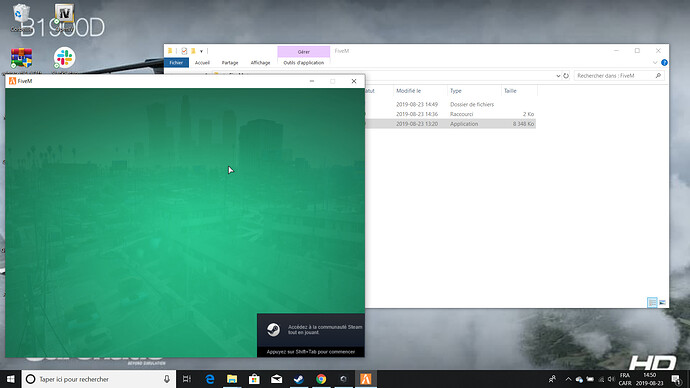Expand the address bar history dropdown
This screenshot has height=388, width=690.
point(558,76)
